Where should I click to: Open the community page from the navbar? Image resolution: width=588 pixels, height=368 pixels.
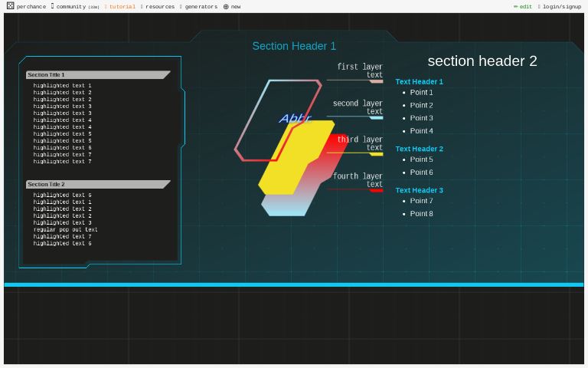[x=70, y=7]
